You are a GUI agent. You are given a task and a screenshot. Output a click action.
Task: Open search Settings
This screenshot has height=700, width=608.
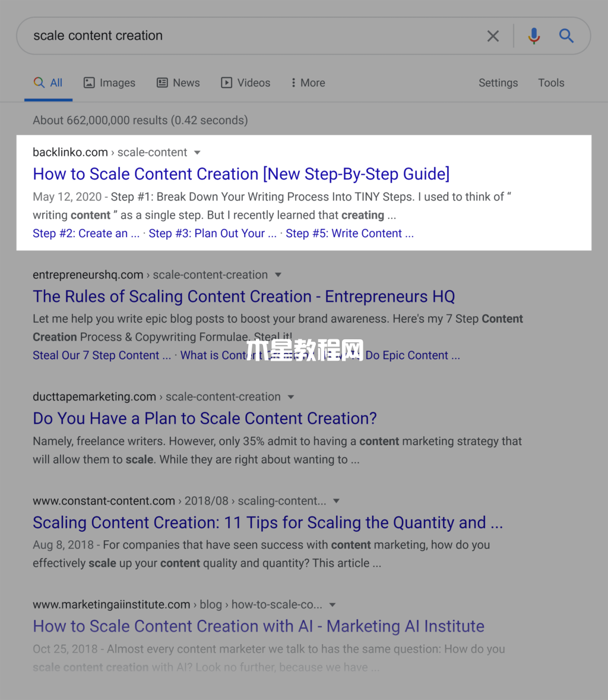[x=498, y=83]
